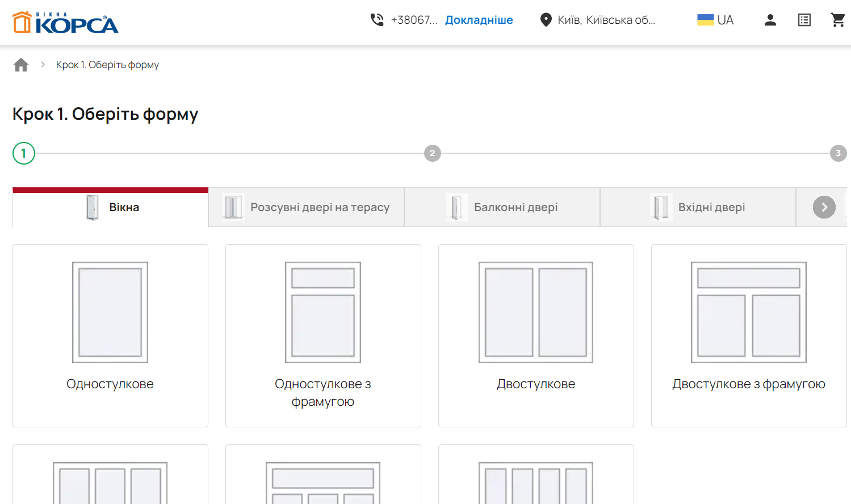Switch to Вхідні двері tab
Viewport: 851px width, 504px height.
(698, 207)
